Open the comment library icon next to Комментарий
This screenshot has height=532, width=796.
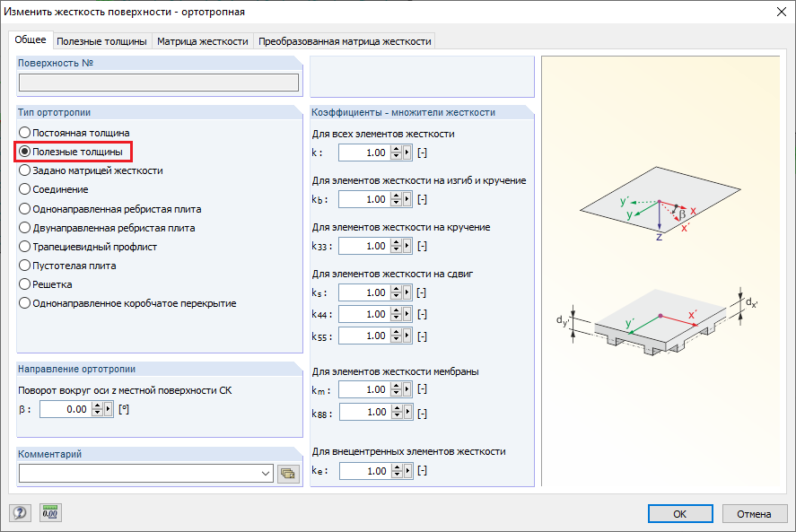point(288,474)
